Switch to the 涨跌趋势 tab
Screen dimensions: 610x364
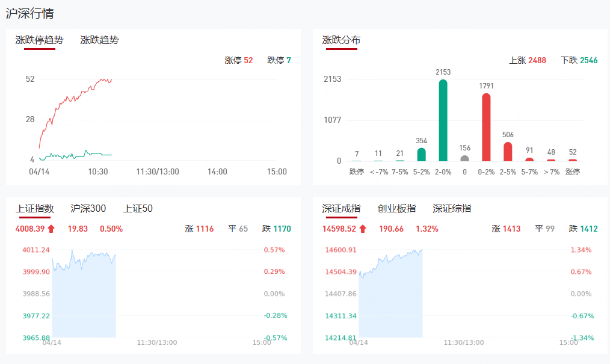[99, 40]
